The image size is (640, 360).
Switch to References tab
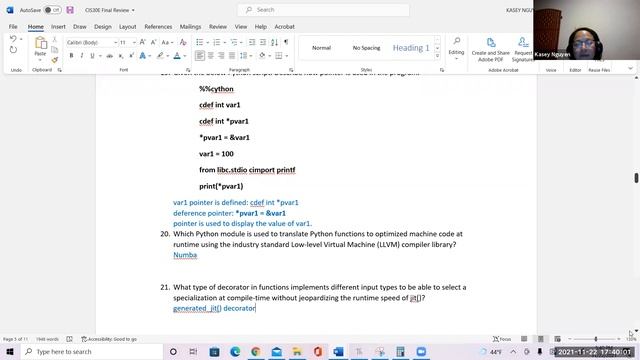point(158,27)
